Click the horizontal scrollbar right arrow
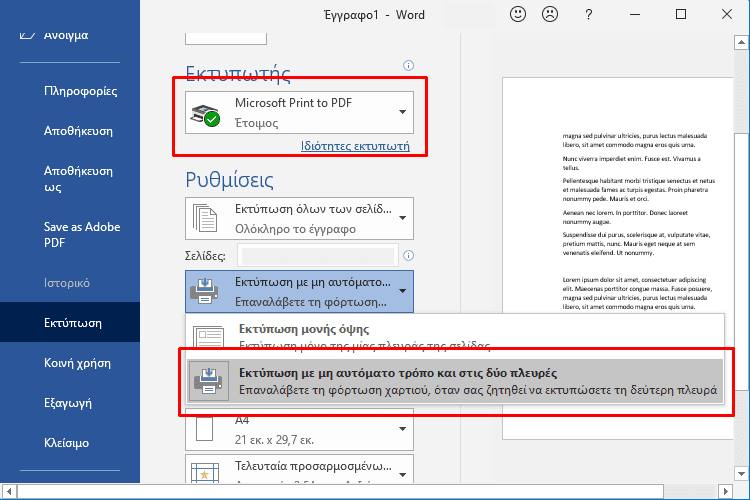750x500 pixels. 725,491
